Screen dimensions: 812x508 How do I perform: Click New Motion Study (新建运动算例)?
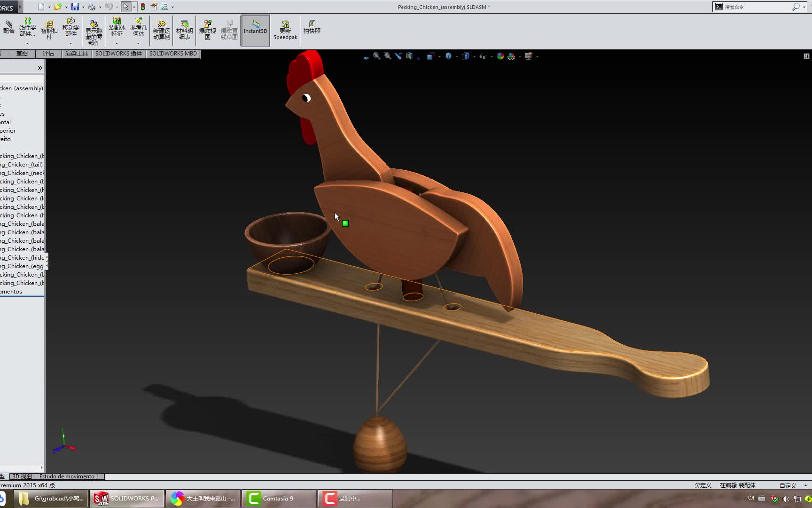(161, 30)
